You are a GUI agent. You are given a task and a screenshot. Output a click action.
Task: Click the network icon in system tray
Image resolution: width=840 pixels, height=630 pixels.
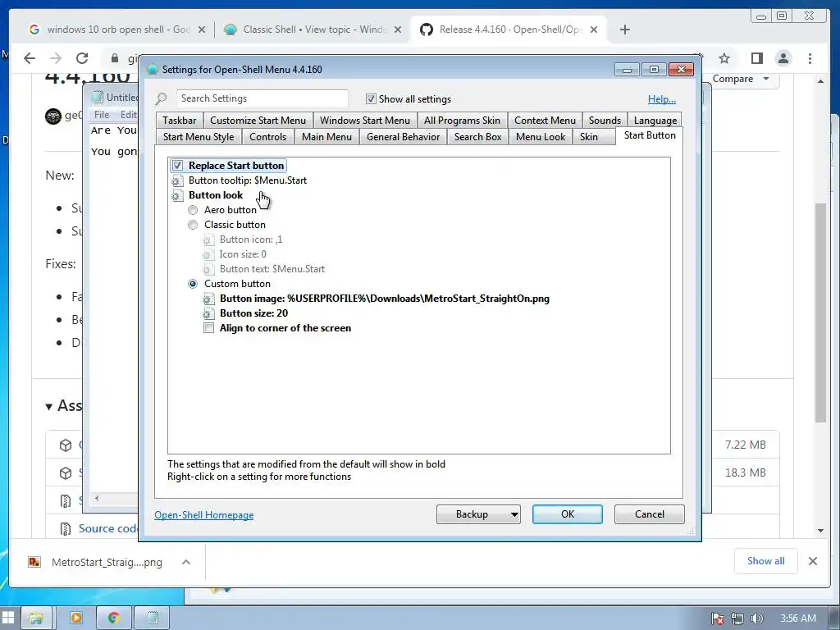(x=737, y=619)
